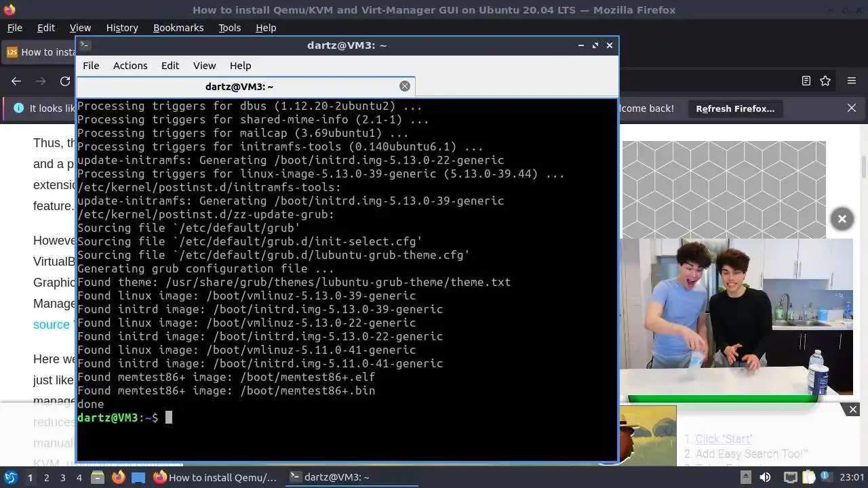
Task: Click the info icon in notification bar
Action: [18, 108]
